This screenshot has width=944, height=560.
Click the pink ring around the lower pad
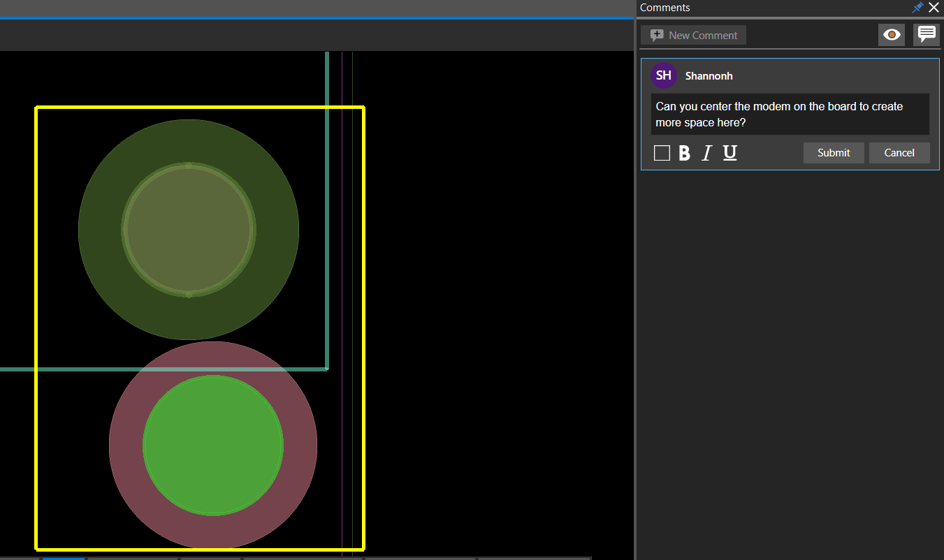pyautogui.click(x=126, y=445)
